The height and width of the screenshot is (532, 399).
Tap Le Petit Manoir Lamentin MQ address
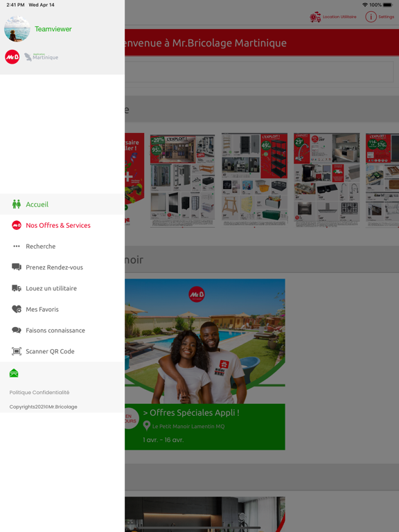coord(188,427)
